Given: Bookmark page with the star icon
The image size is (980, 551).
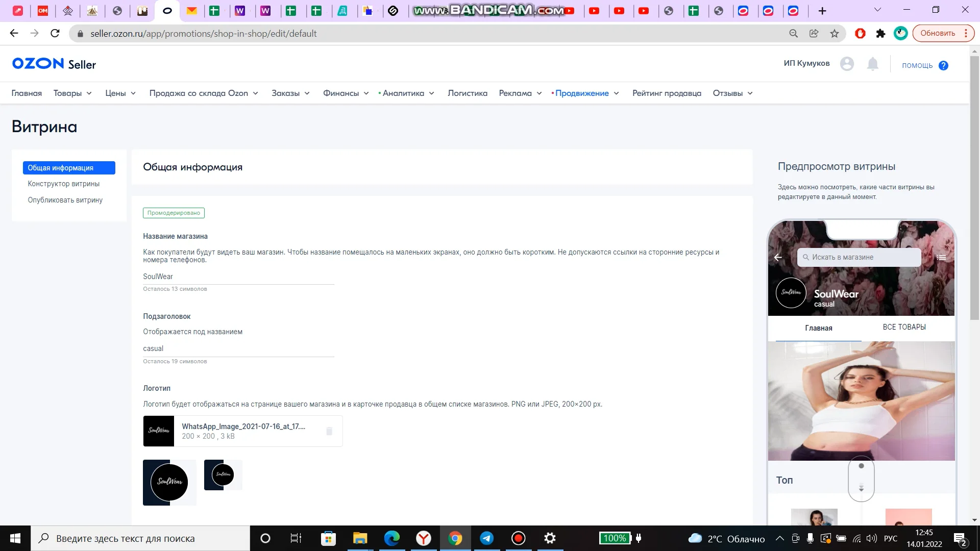Looking at the screenshot, I should pos(835,34).
